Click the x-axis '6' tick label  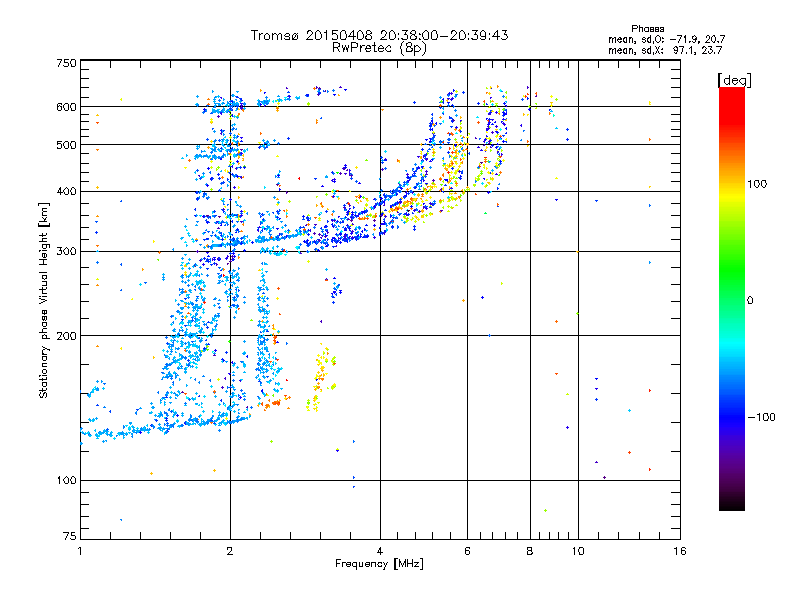[467, 551]
